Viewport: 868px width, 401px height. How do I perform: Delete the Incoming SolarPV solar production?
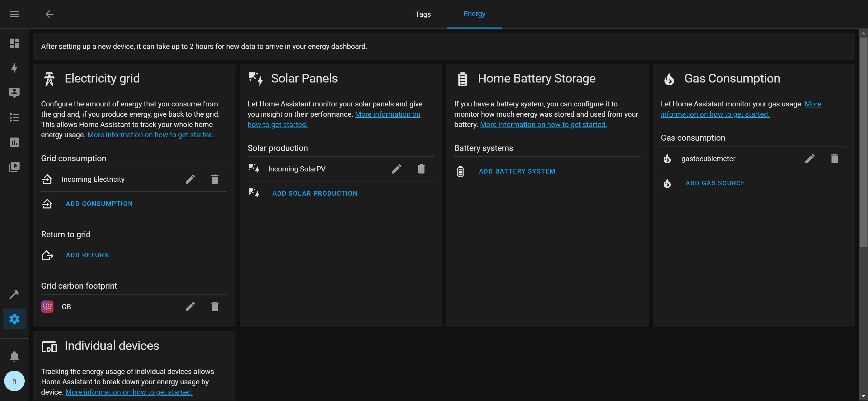tap(421, 169)
